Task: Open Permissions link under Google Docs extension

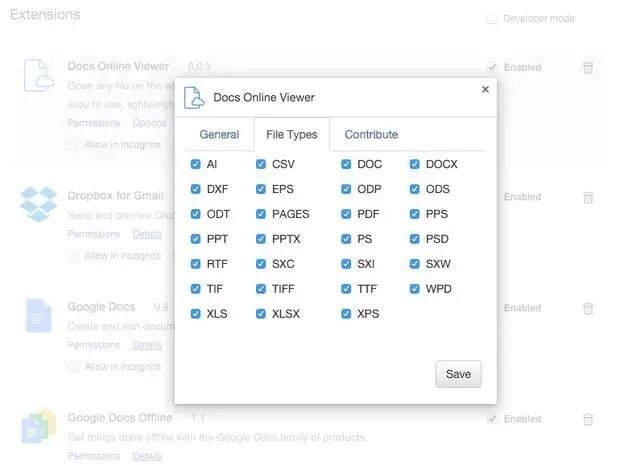Action: (93, 345)
